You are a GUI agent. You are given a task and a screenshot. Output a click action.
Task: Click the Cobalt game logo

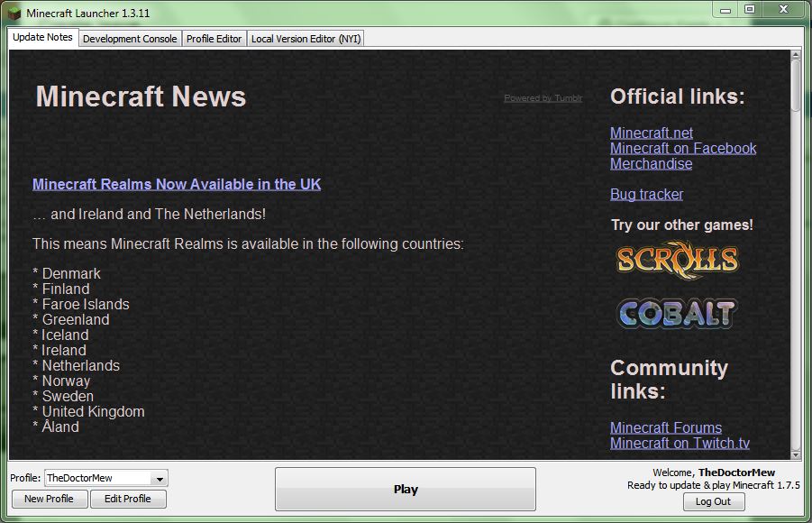click(677, 313)
